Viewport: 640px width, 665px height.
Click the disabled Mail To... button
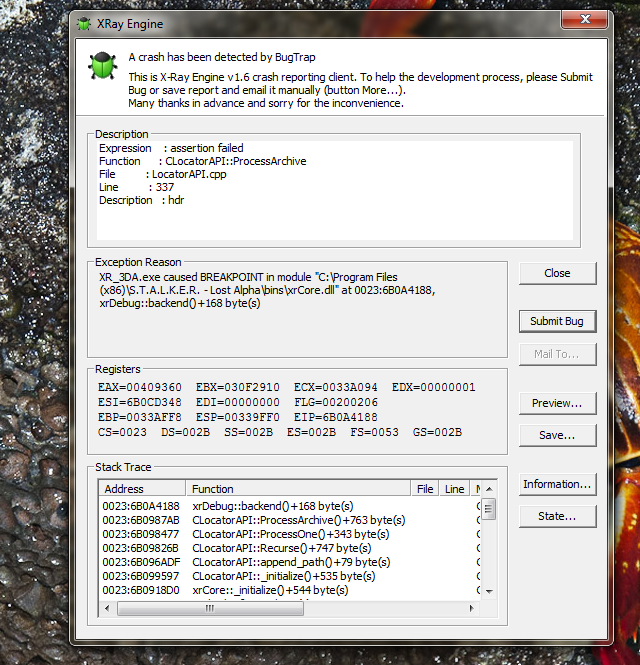tap(557, 354)
